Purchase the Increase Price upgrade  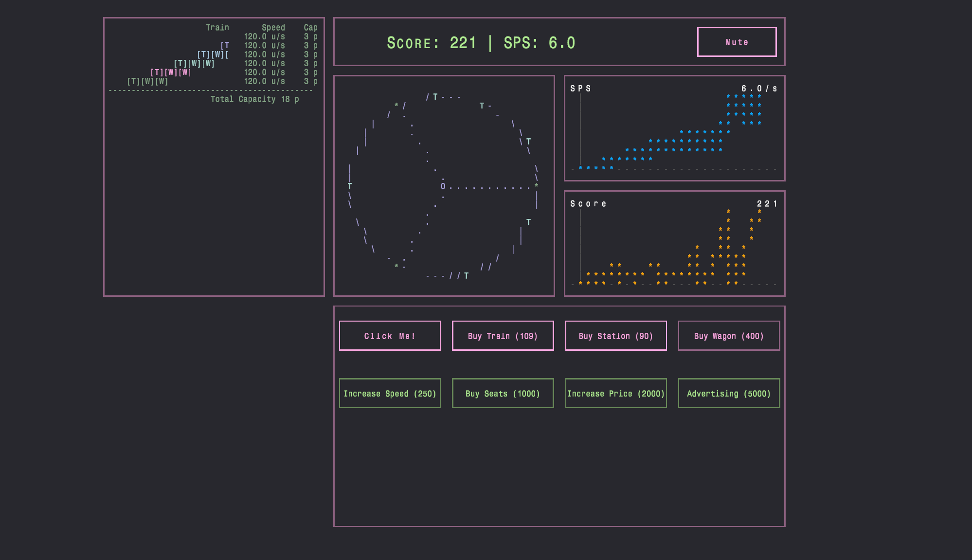(x=616, y=393)
